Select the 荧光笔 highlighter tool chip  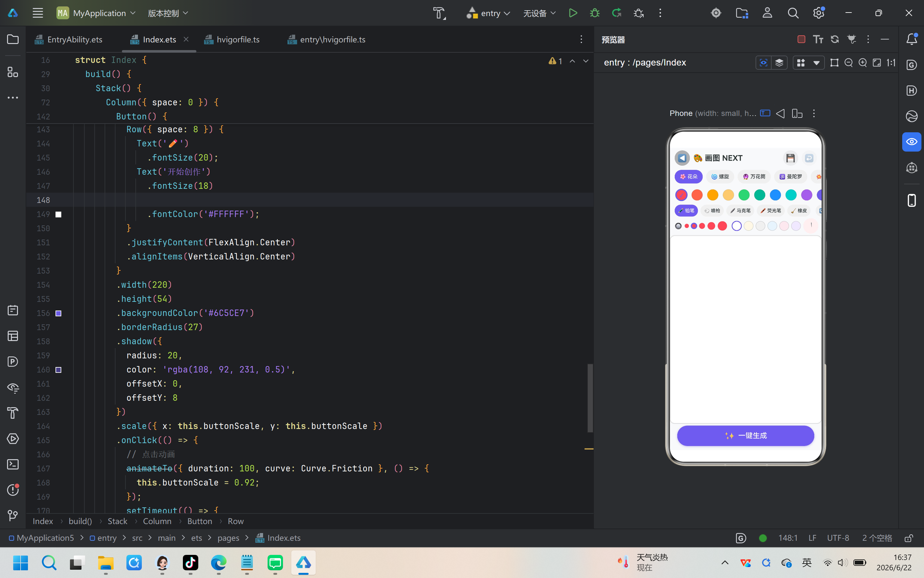click(x=771, y=211)
